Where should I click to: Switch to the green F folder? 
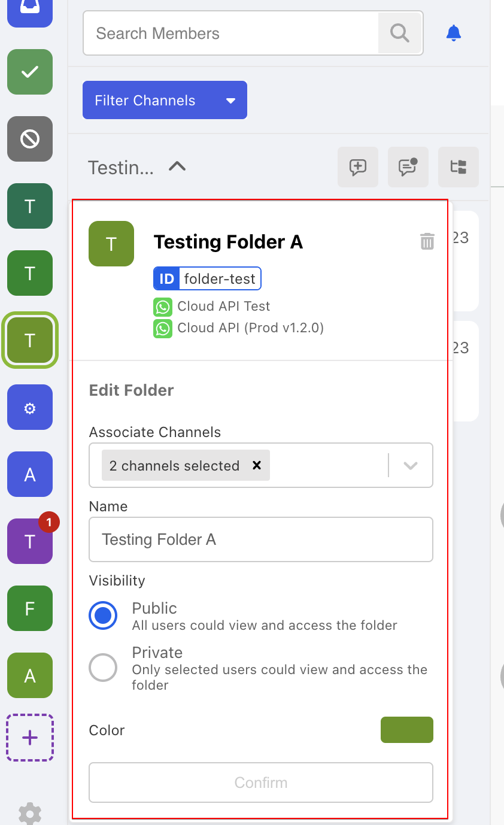click(x=30, y=608)
